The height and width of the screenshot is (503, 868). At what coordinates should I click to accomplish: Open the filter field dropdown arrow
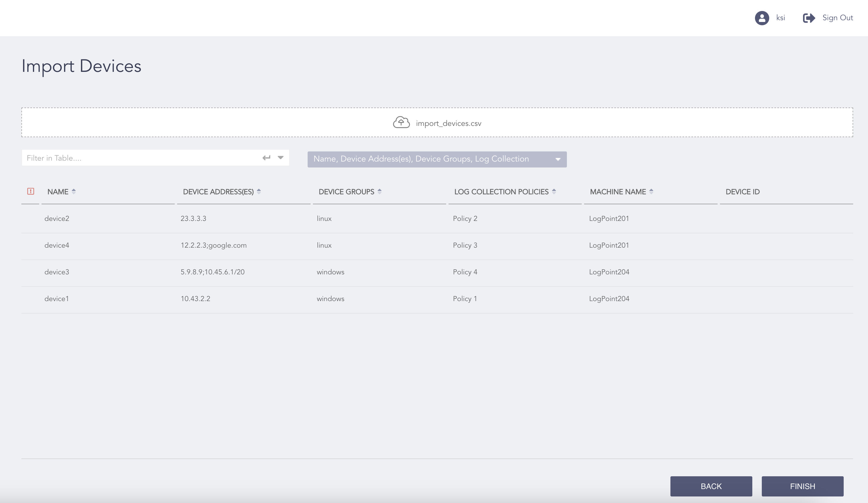281,158
